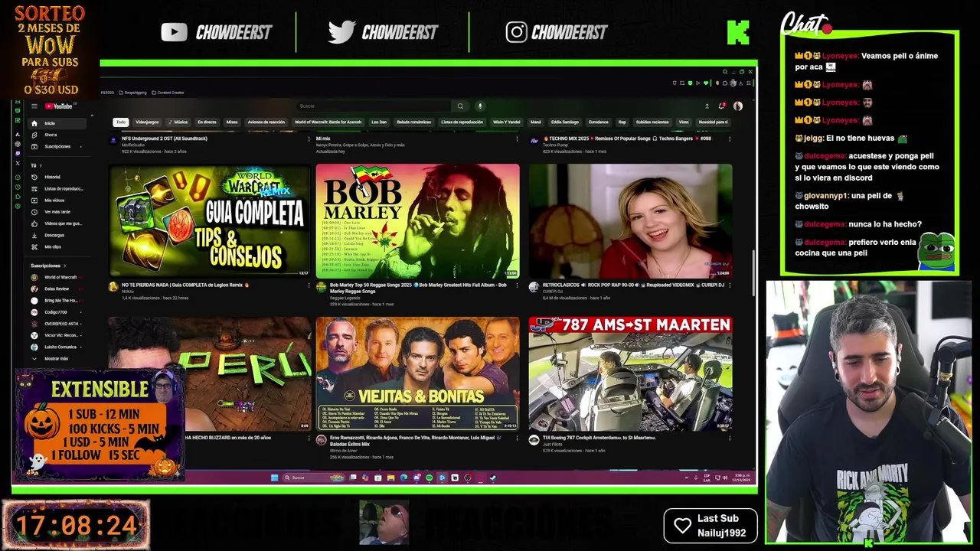Open the taskbar clock and date
The height and width of the screenshot is (551, 980).
741,478
